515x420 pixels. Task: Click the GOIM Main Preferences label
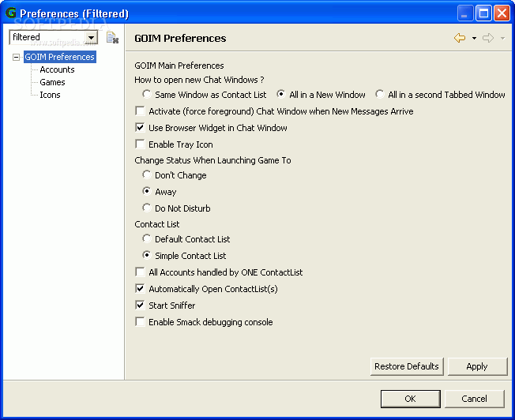pyautogui.click(x=179, y=66)
